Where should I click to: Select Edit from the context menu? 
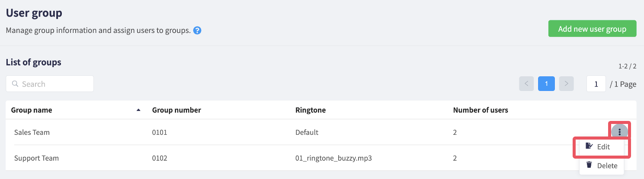(602, 146)
